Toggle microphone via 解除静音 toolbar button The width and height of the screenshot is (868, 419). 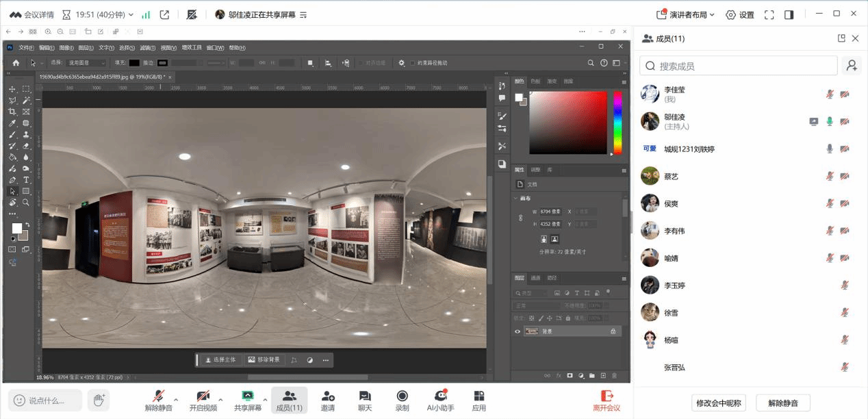click(x=159, y=401)
